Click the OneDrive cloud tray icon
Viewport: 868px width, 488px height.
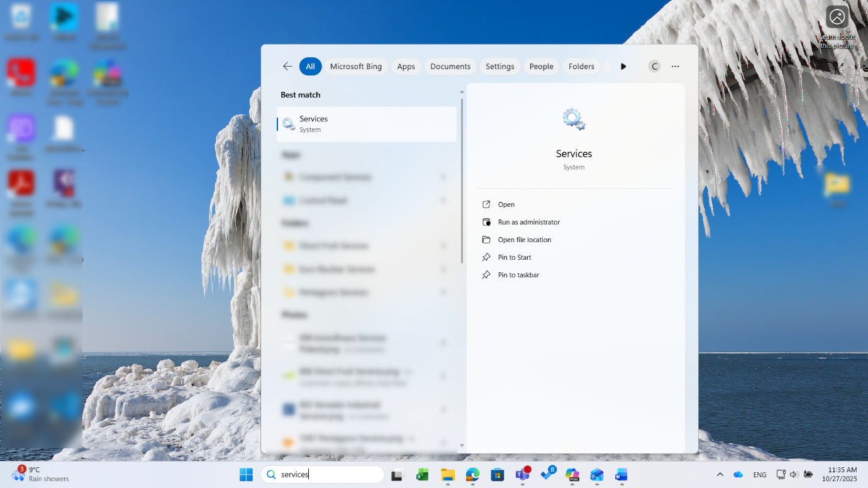coord(738,475)
